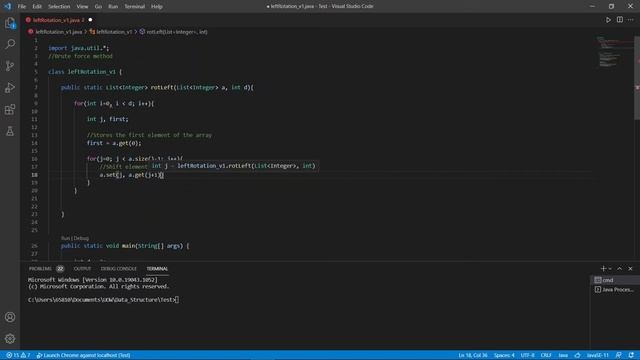Switch to the Problems panel tab
Screen dimensions: 640x360
tap(46, 269)
